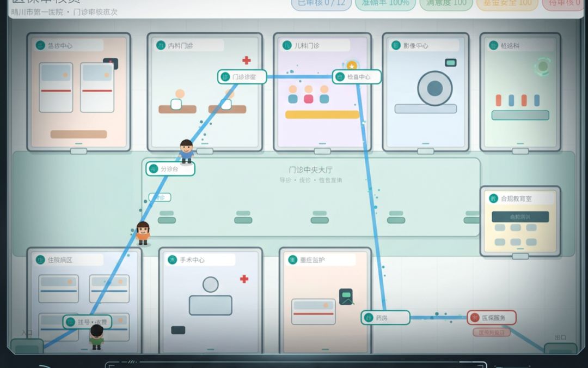This screenshot has width=588, height=368.
Task: Select the orange-dress girl patient on the route
Action: (x=143, y=233)
